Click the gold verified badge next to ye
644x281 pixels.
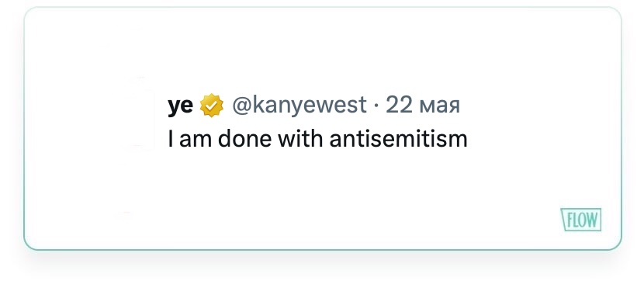[x=212, y=105]
